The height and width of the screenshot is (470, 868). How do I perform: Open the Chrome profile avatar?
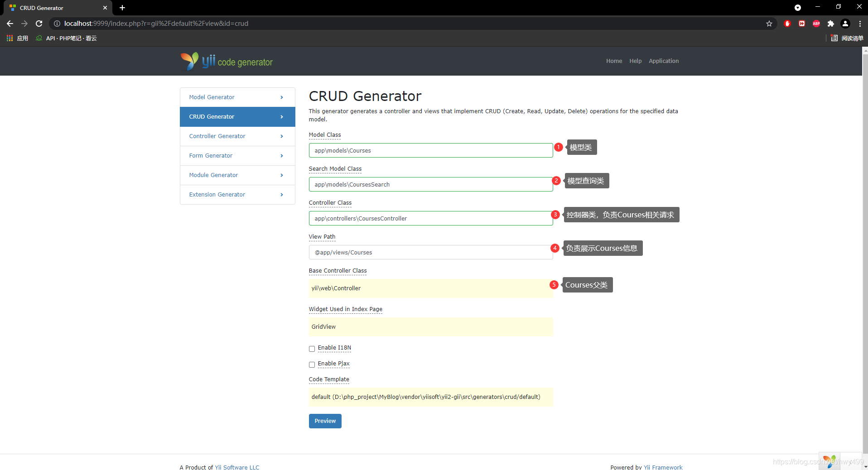[845, 24]
